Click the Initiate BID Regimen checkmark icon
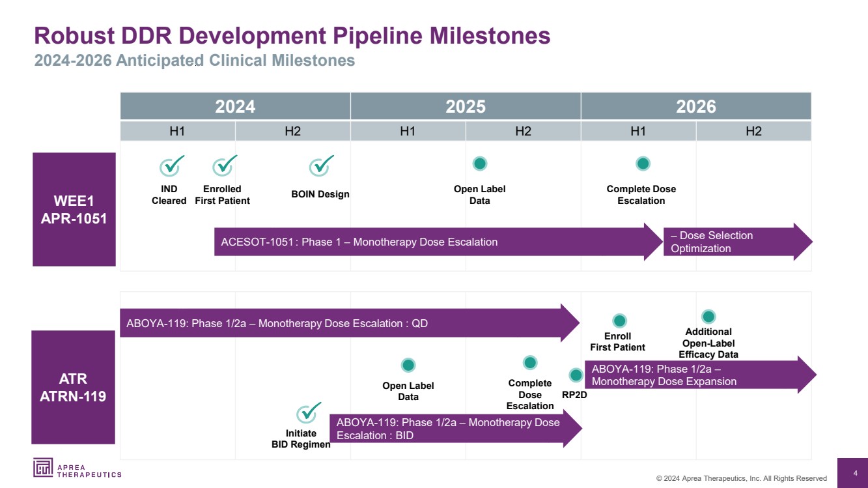 [x=309, y=412]
